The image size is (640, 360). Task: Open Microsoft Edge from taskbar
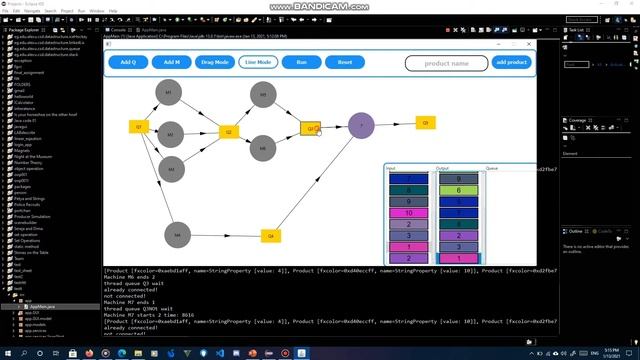click(122, 353)
